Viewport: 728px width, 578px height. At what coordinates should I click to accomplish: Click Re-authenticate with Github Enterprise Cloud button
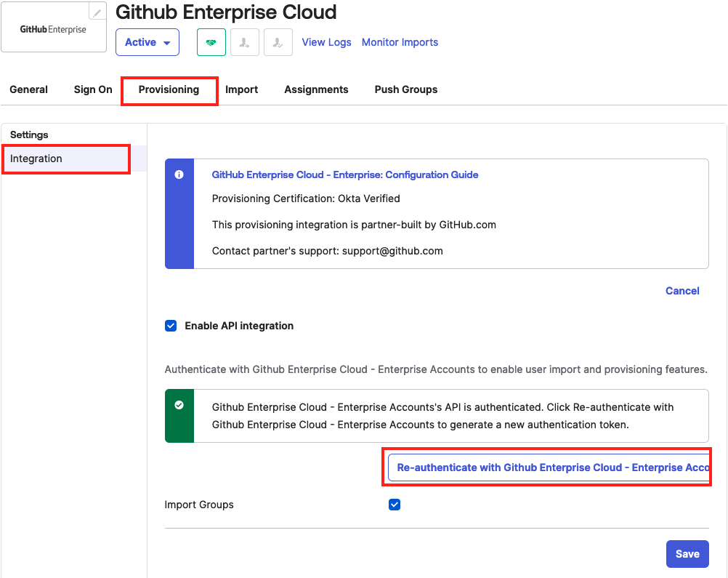click(x=549, y=467)
